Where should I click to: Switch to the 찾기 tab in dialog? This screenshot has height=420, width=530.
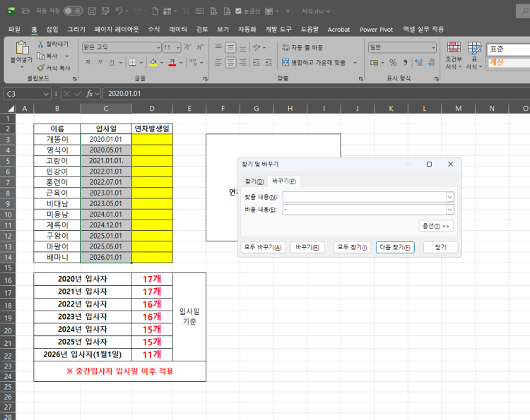tap(254, 181)
